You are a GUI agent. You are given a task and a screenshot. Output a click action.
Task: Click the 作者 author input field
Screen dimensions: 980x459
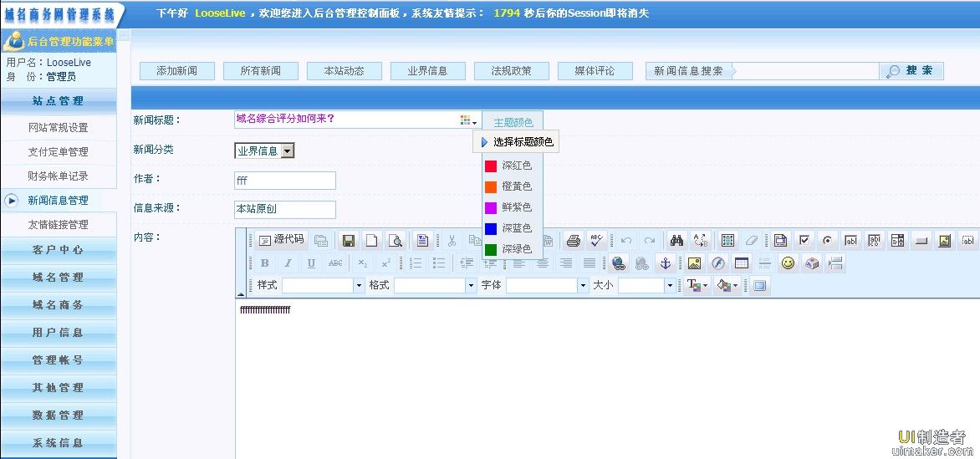[x=285, y=181]
